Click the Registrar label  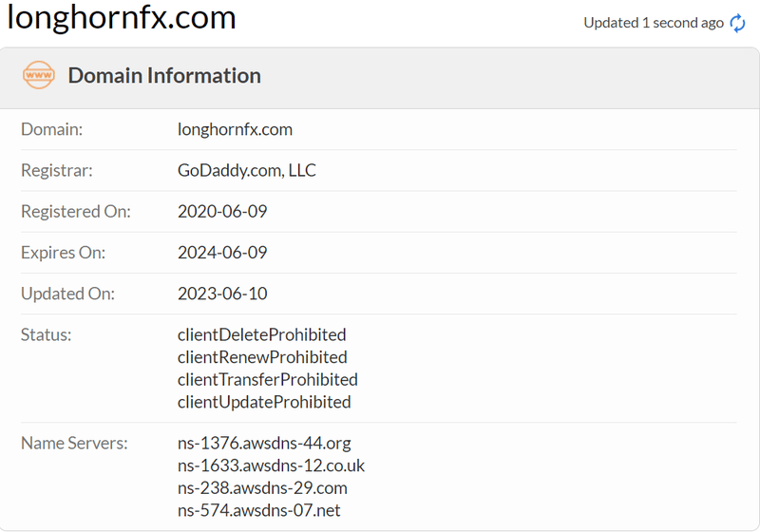click(57, 171)
